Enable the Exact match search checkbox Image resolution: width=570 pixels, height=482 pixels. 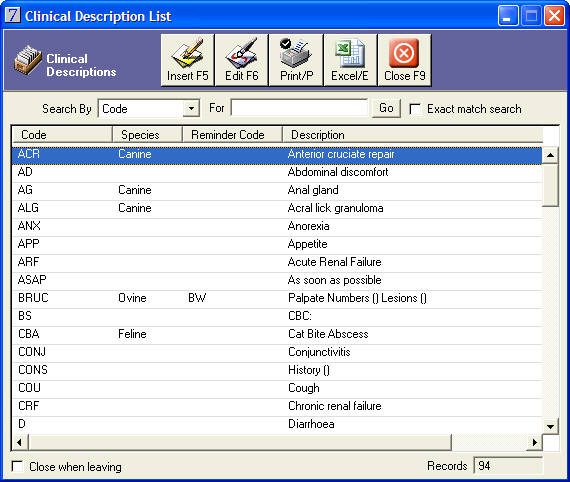[415, 109]
